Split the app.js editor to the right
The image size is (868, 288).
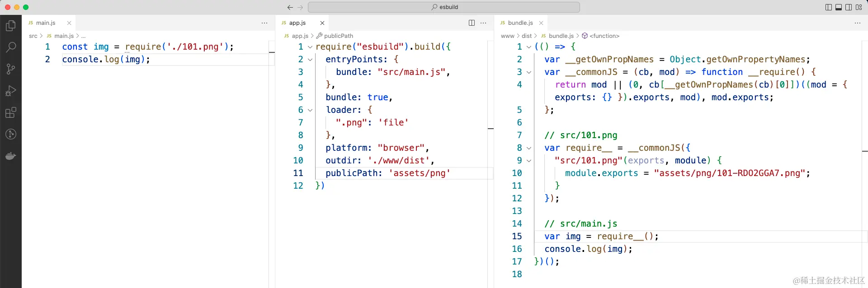point(472,23)
